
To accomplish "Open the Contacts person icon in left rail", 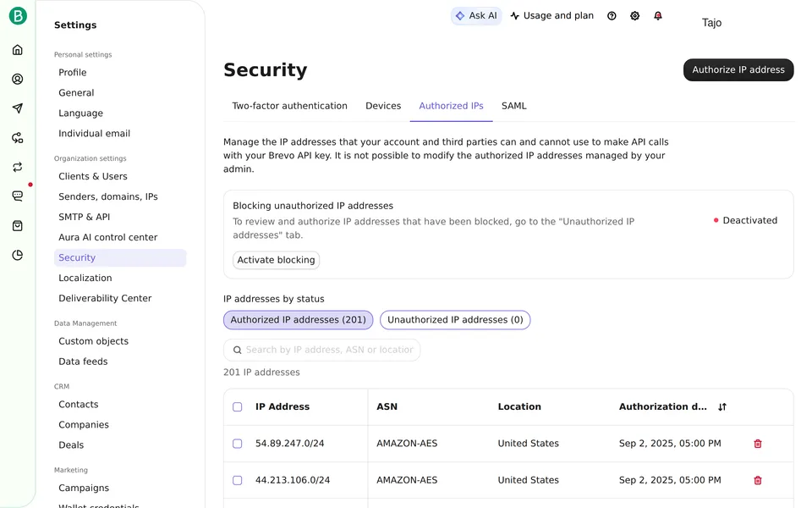I will [x=18, y=79].
